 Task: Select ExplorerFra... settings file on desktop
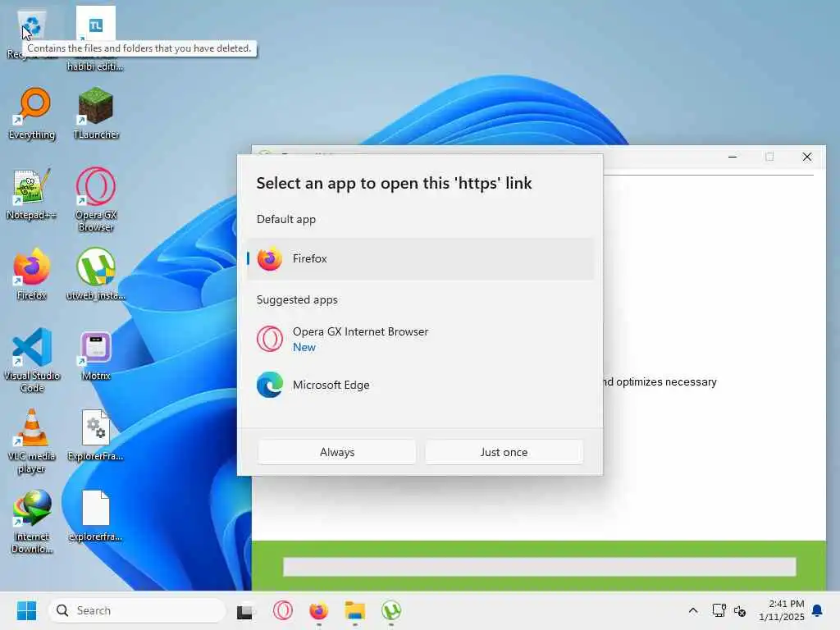click(x=96, y=436)
